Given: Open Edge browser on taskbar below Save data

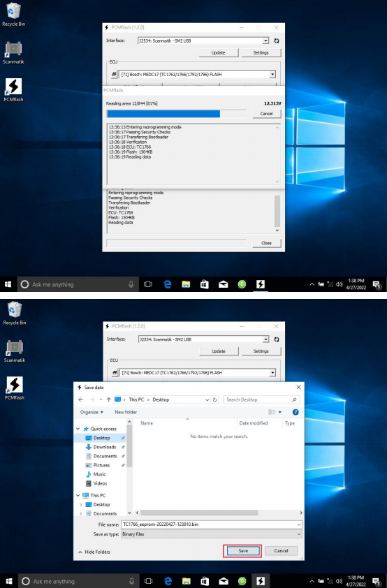Looking at the screenshot, I should click(168, 581).
